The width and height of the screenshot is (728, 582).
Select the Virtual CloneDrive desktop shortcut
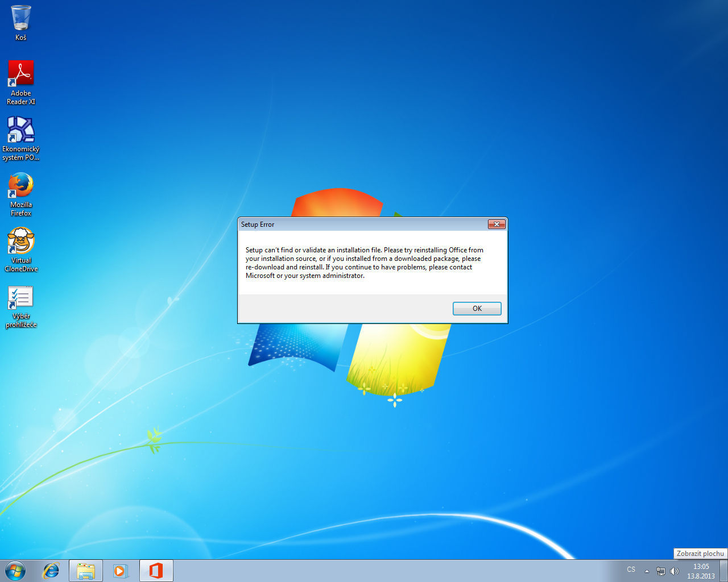coord(21,250)
